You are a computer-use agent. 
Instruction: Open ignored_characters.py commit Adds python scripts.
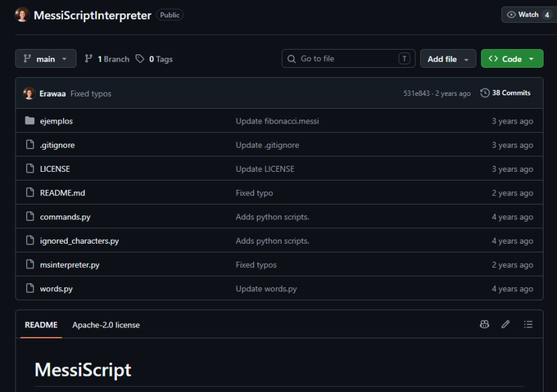(x=272, y=241)
